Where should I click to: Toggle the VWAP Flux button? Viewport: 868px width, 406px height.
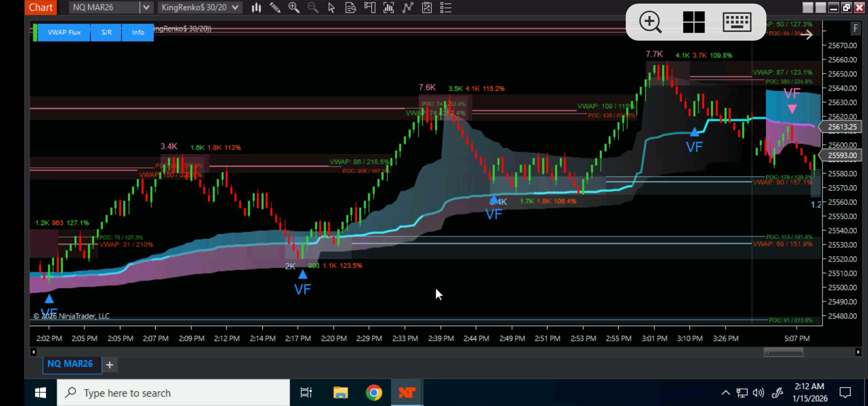tap(64, 32)
